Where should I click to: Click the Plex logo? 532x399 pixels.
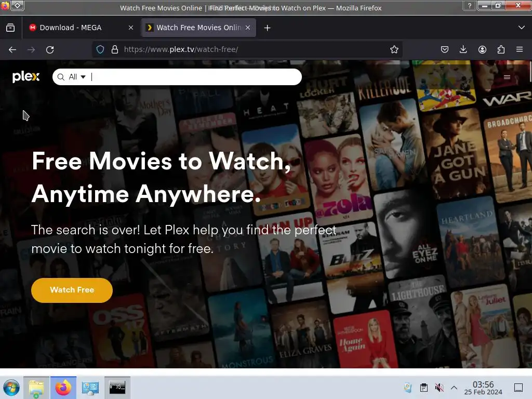(26, 77)
